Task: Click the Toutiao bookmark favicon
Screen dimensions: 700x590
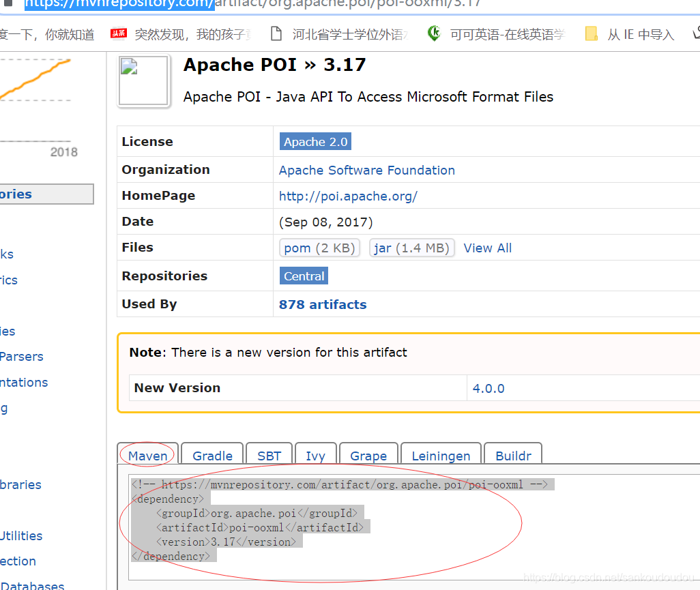Action: tap(118, 34)
